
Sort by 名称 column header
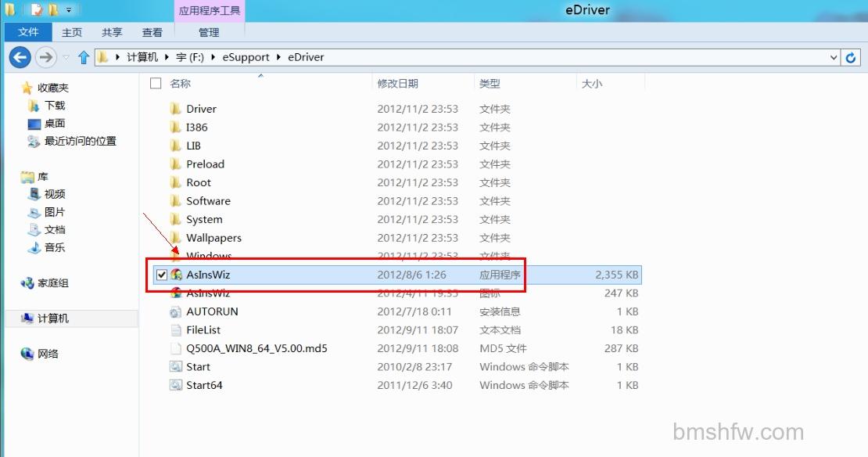tap(181, 83)
